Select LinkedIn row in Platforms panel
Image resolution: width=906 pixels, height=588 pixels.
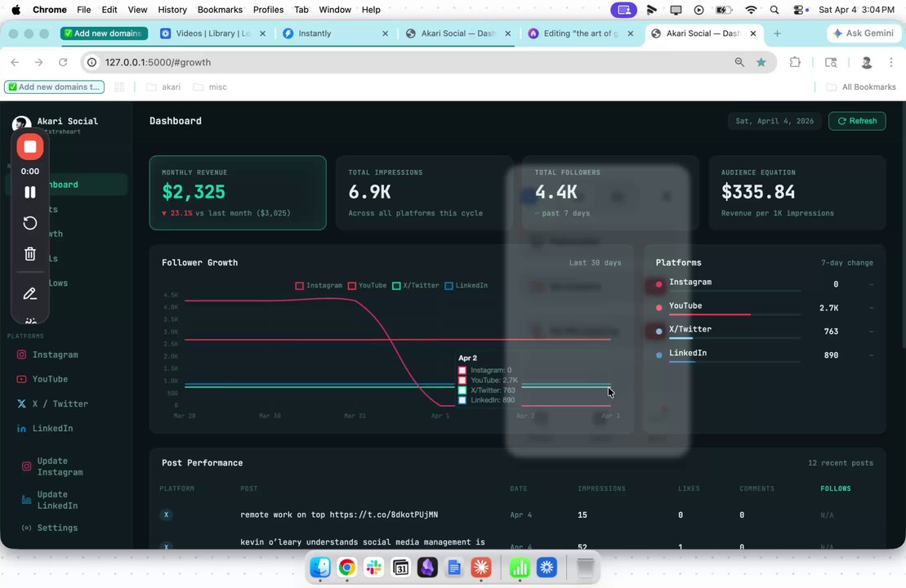tap(764, 354)
